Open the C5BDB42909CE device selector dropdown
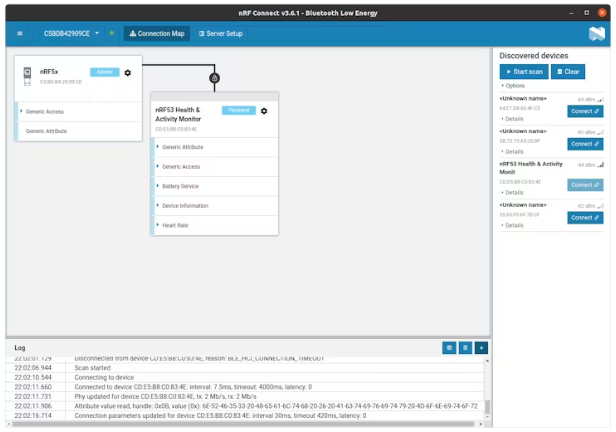The width and height of the screenshot is (616, 432). tap(71, 33)
